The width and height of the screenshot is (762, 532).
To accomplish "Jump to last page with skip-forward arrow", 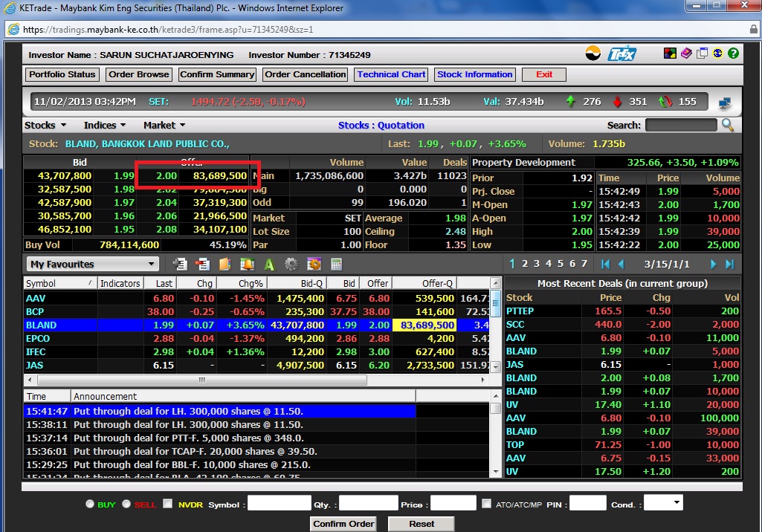I will tap(729, 264).
